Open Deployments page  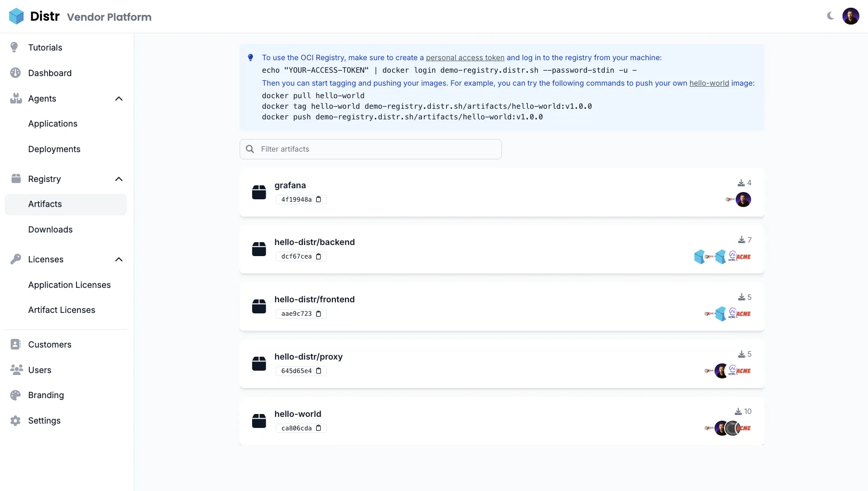click(x=54, y=149)
